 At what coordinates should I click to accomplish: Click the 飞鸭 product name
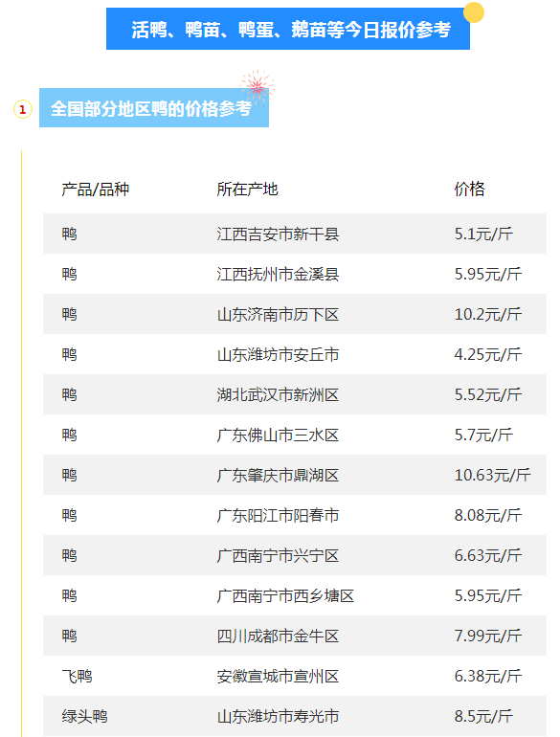click(x=78, y=676)
